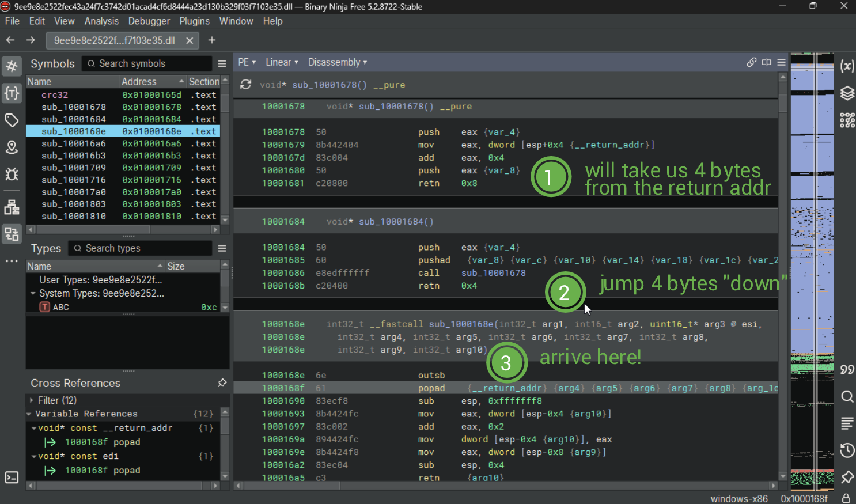The height and width of the screenshot is (504, 856).
Task: Open the Plugins menu
Action: tap(194, 21)
